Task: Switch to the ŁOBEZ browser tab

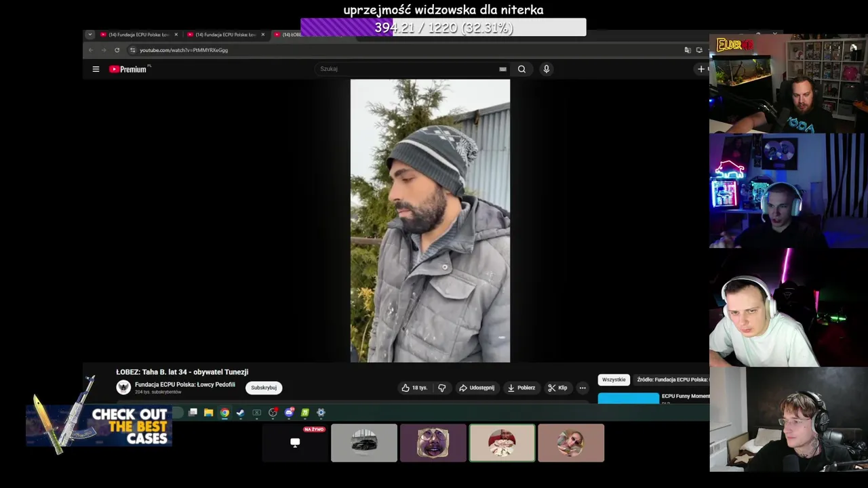Action: 289,35
